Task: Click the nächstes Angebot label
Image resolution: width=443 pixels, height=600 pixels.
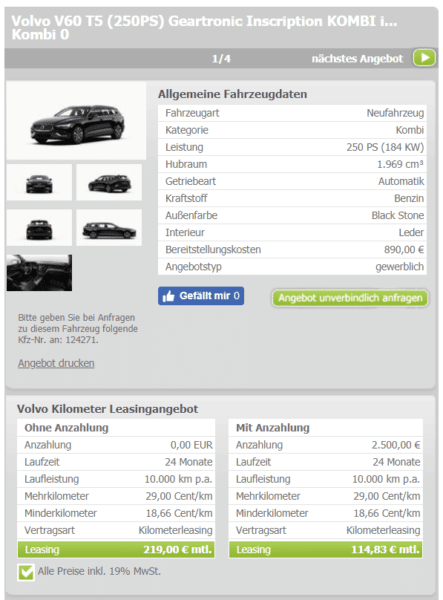Action: tap(357, 59)
